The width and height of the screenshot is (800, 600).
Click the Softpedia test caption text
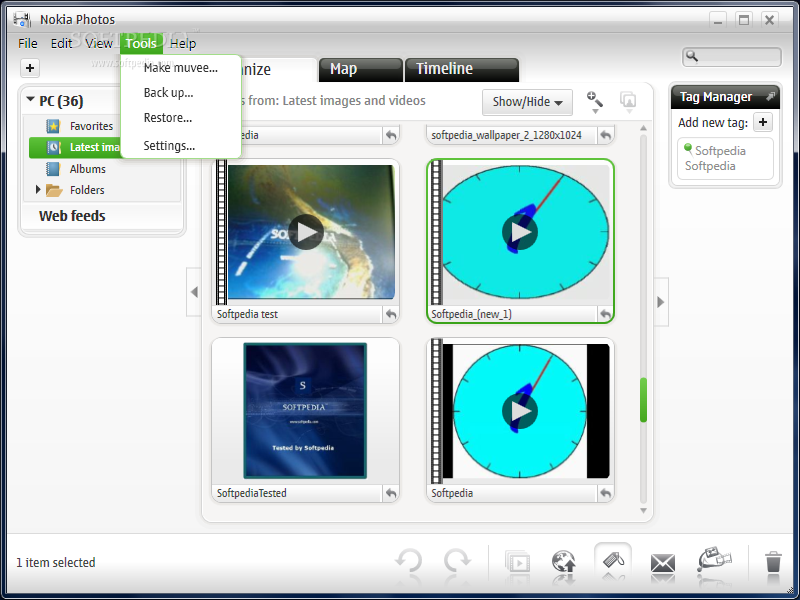(247, 314)
